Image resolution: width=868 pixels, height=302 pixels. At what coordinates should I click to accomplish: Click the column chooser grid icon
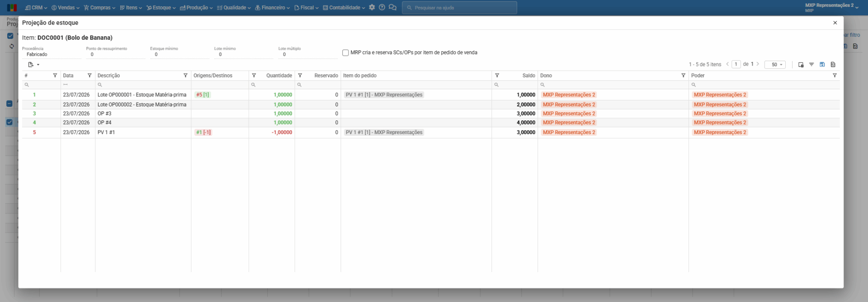point(801,64)
